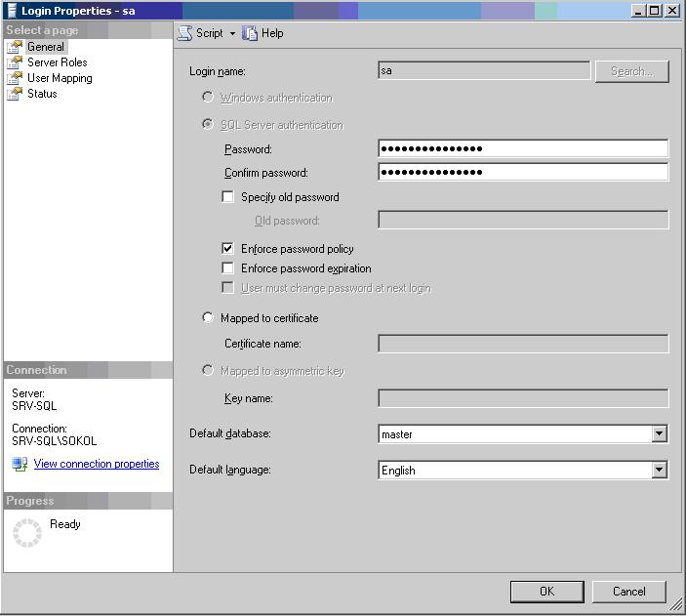This screenshot has width=686, height=616.
Task: Click the Certificate name field
Action: (x=523, y=344)
